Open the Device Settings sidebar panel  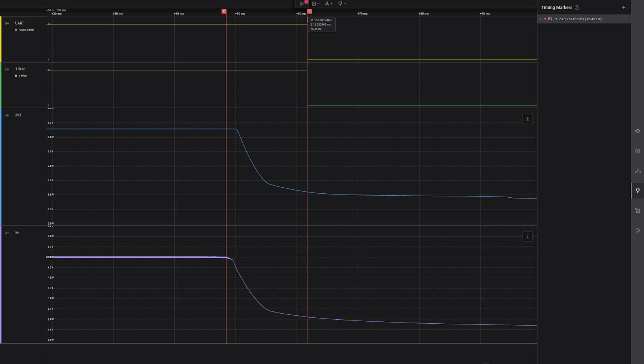coord(638,131)
